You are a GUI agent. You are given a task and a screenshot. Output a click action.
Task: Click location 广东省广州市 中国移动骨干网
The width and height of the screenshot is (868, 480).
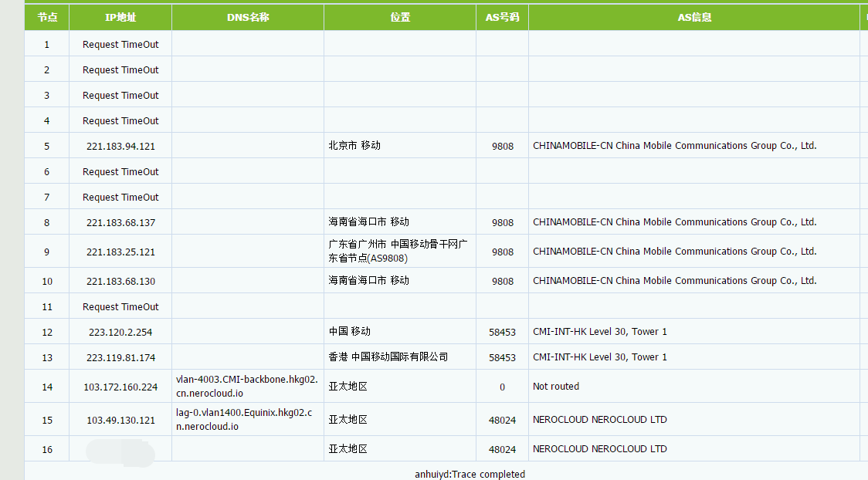(x=398, y=251)
